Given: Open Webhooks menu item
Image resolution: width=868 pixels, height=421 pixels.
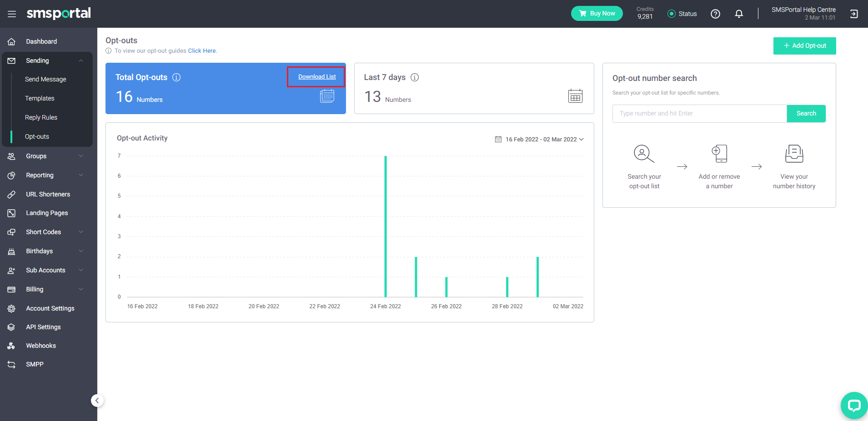Looking at the screenshot, I should click(x=41, y=346).
